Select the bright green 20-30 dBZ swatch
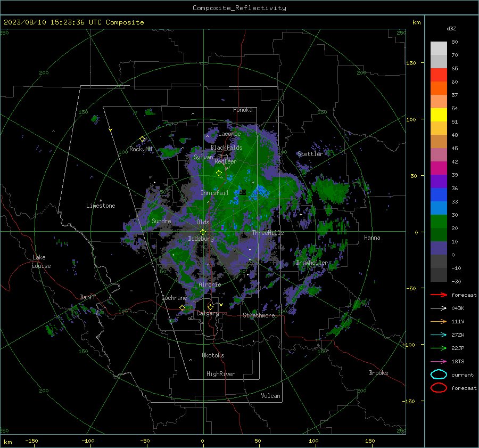The height and width of the screenshot is (448, 479). click(439, 222)
